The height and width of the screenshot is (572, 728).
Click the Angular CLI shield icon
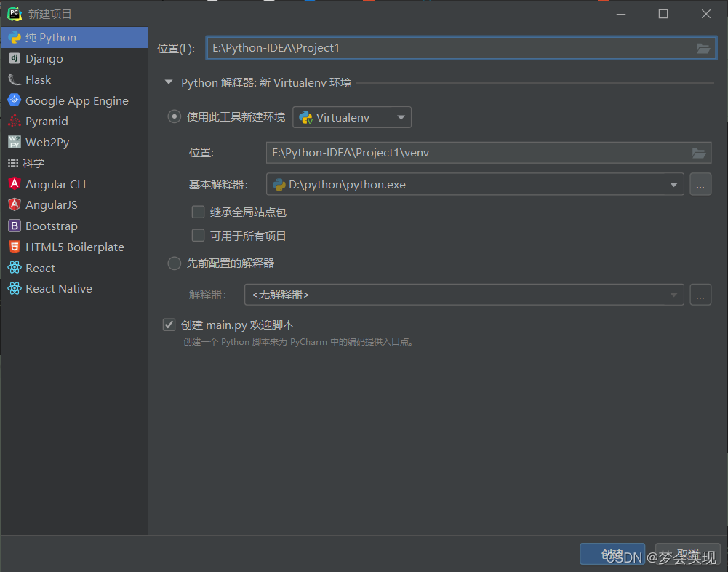(x=15, y=183)
